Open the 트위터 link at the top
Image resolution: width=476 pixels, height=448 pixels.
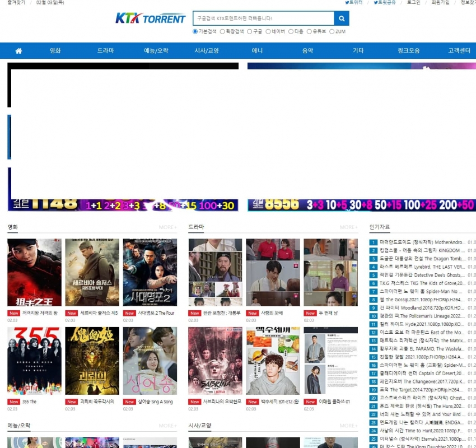pyautogui.click(x=354, y=2)
